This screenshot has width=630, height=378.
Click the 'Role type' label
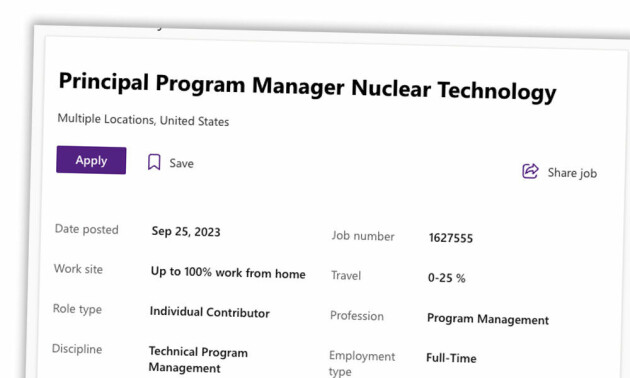(x=77, y=309)
